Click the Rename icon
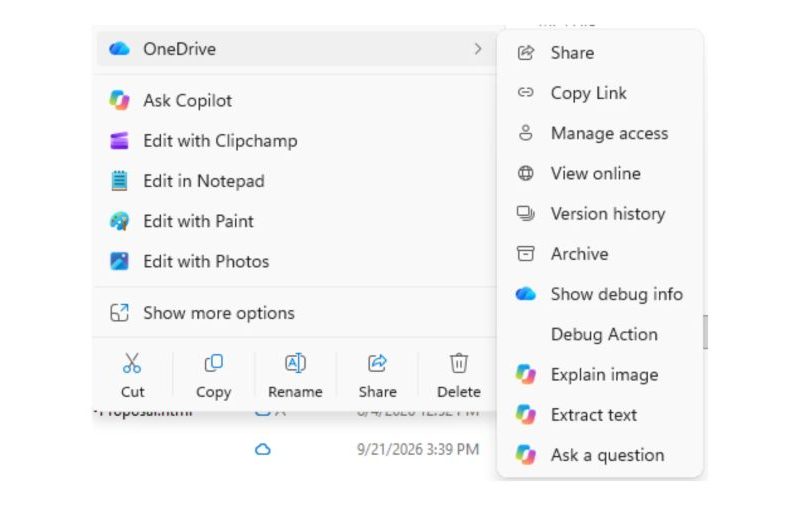 [295, 363]
